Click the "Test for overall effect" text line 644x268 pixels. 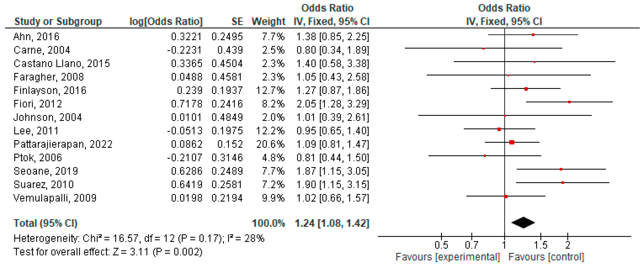click(x=108, y=252)
